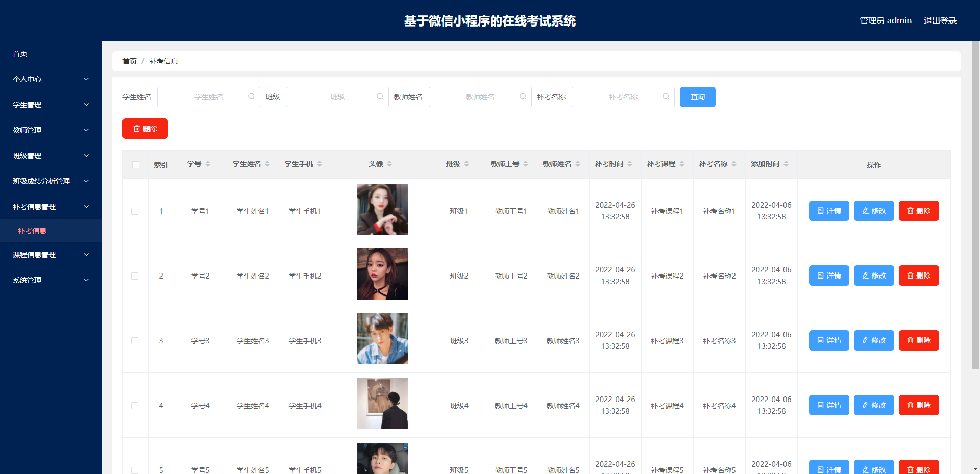Check the checkbox for row 4

click(135, 406)
